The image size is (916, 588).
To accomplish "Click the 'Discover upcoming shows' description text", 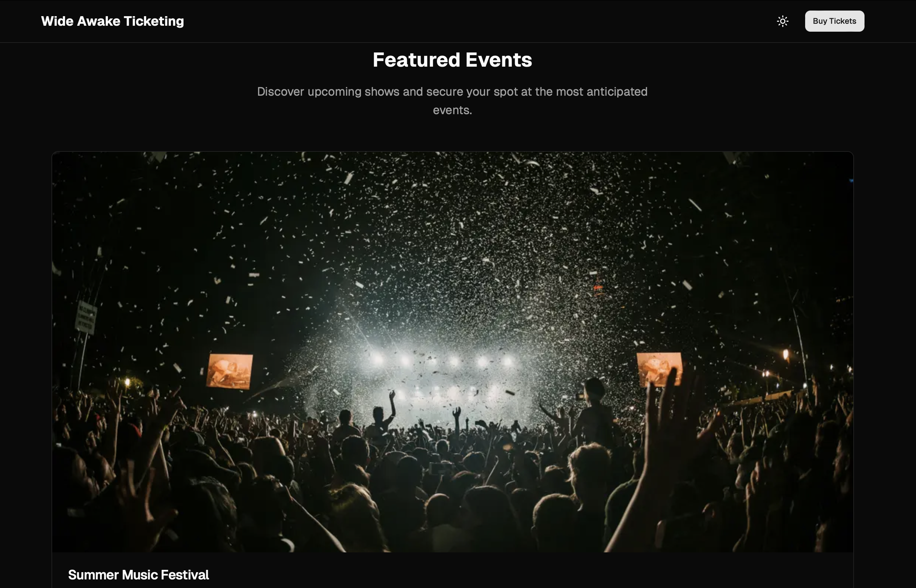I will [x=452, y=101].
